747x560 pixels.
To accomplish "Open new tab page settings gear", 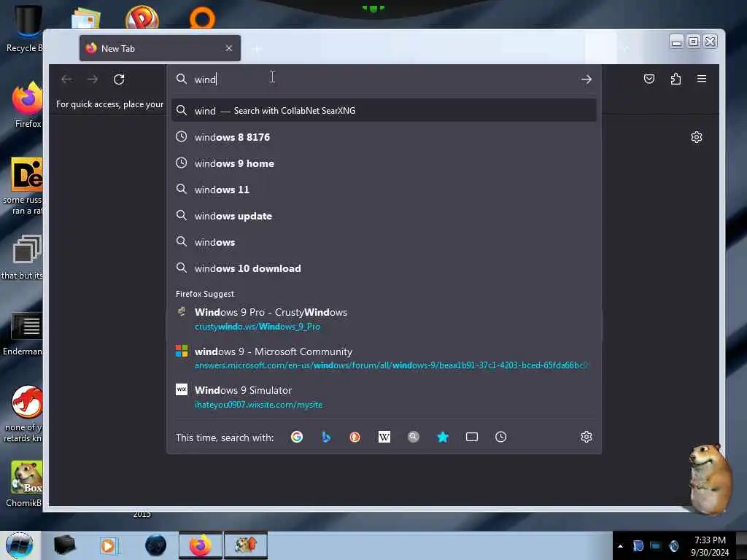I will (x=697, y=137).
